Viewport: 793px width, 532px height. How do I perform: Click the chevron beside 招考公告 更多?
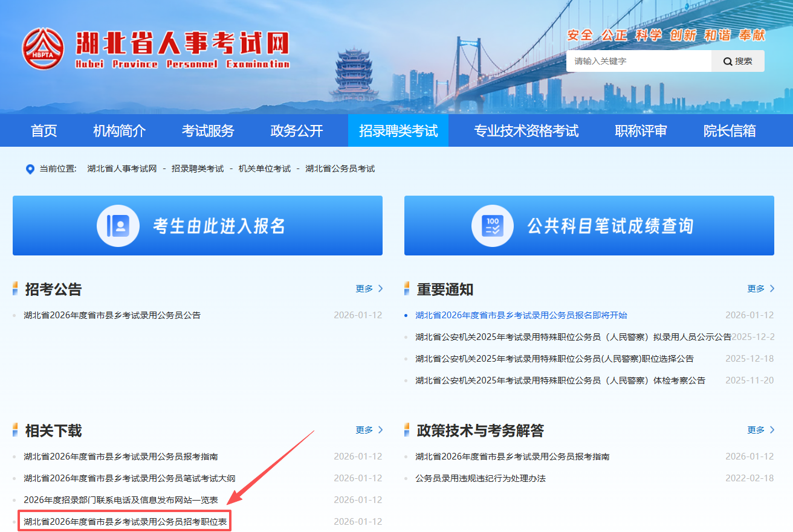380,289
